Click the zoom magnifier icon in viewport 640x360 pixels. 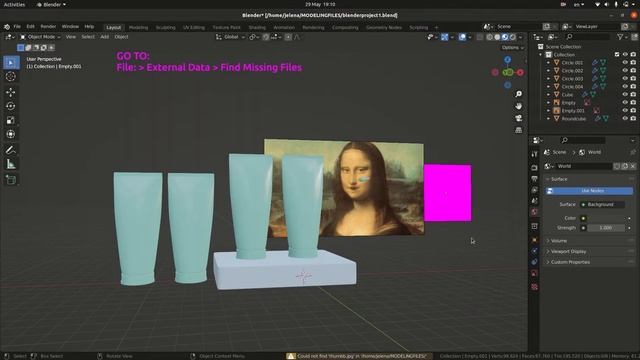(x=518, y=94)
